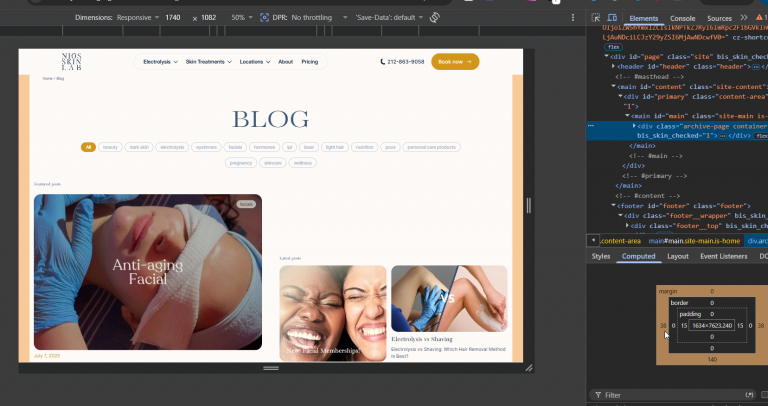Open the Pricing nav link
The height and width of the screenshot is (406, 768).
click(x=310, y=62)
